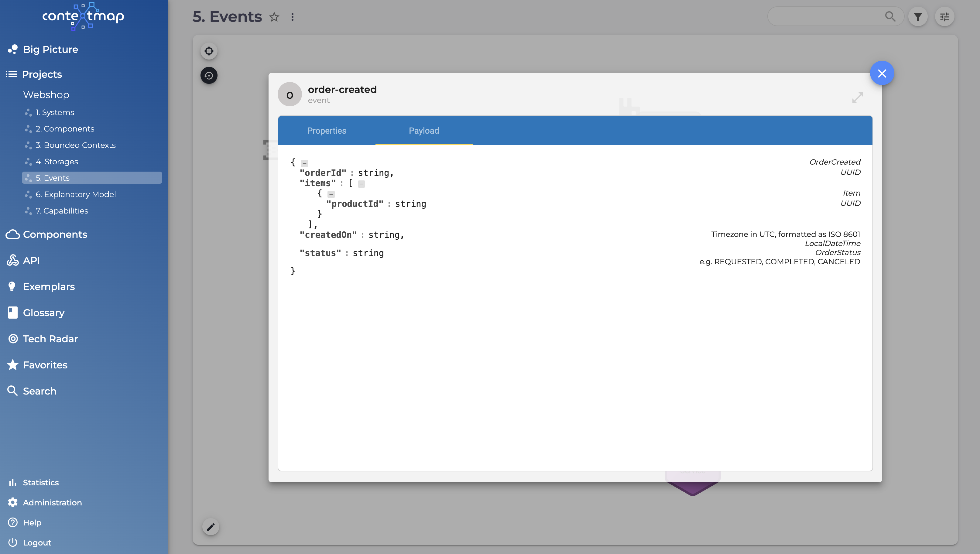Open the Help page
The image size is (980, 554).
click(32, 522)
